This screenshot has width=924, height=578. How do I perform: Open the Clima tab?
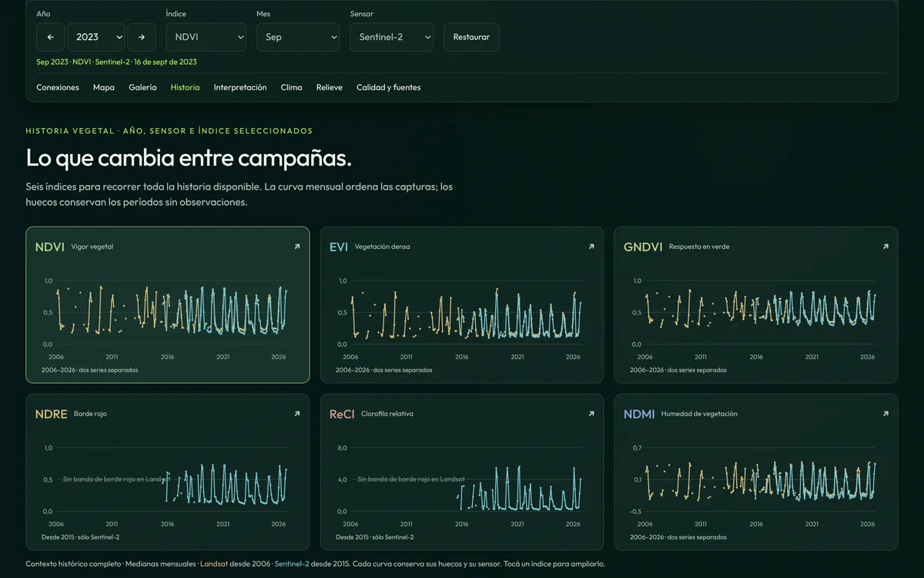(291, 87)
